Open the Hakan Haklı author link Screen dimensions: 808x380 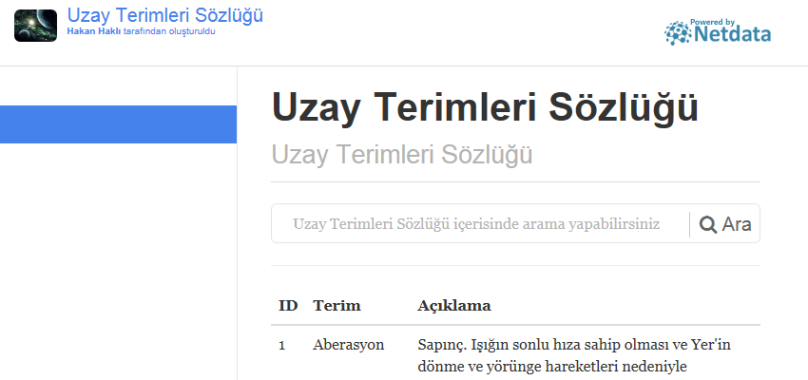(94, 31)
